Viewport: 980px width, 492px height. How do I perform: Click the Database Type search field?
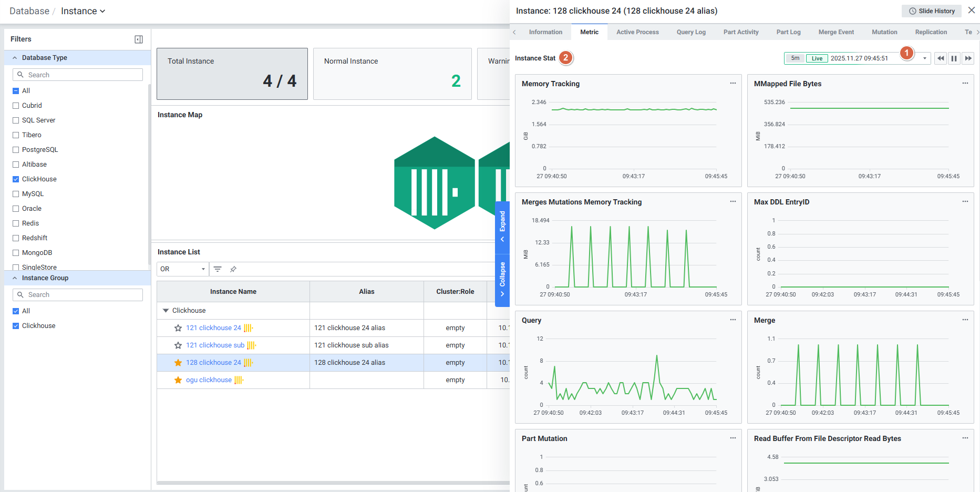(78, 75)
